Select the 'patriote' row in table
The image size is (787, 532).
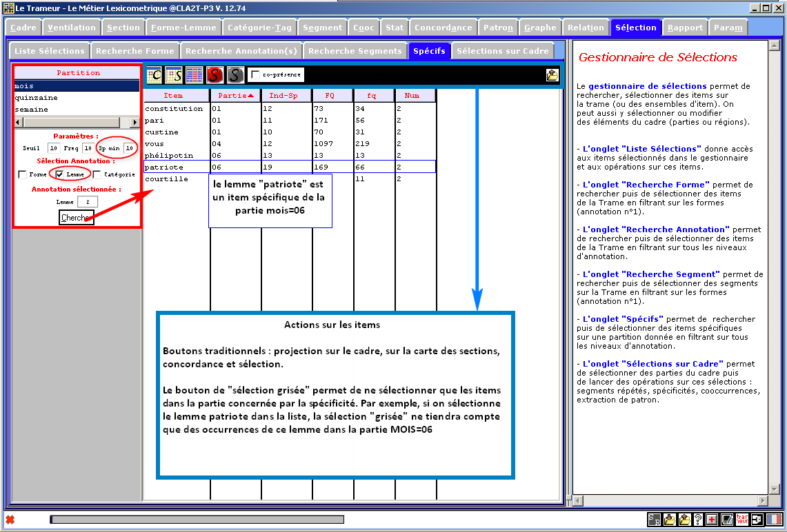[x=290, y=167]
